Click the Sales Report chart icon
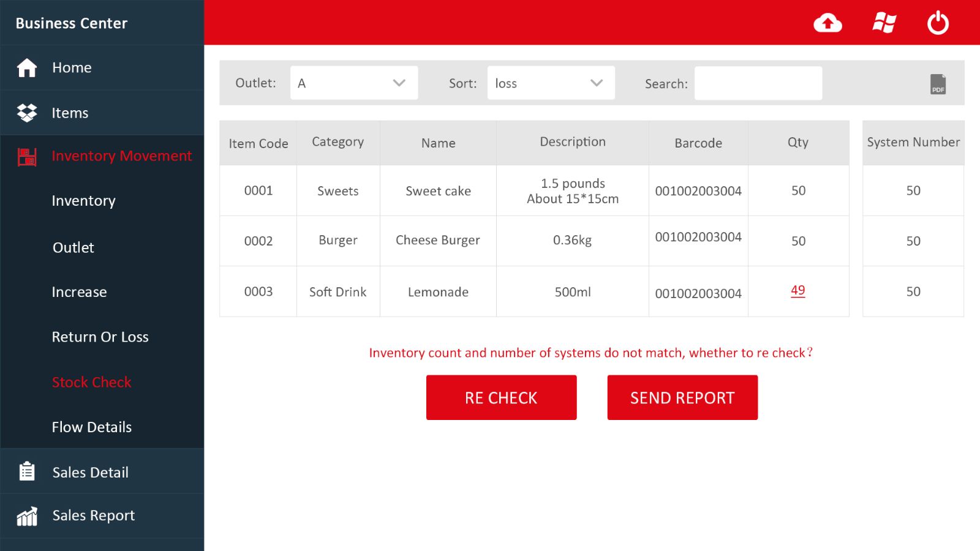The image size is (980, 551). click(27, 516)
